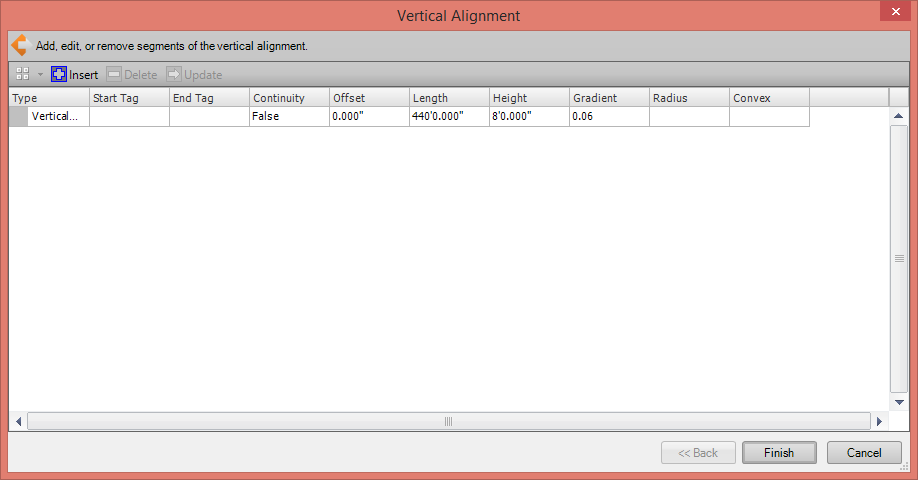Click the Height column header

coord(529,98)
